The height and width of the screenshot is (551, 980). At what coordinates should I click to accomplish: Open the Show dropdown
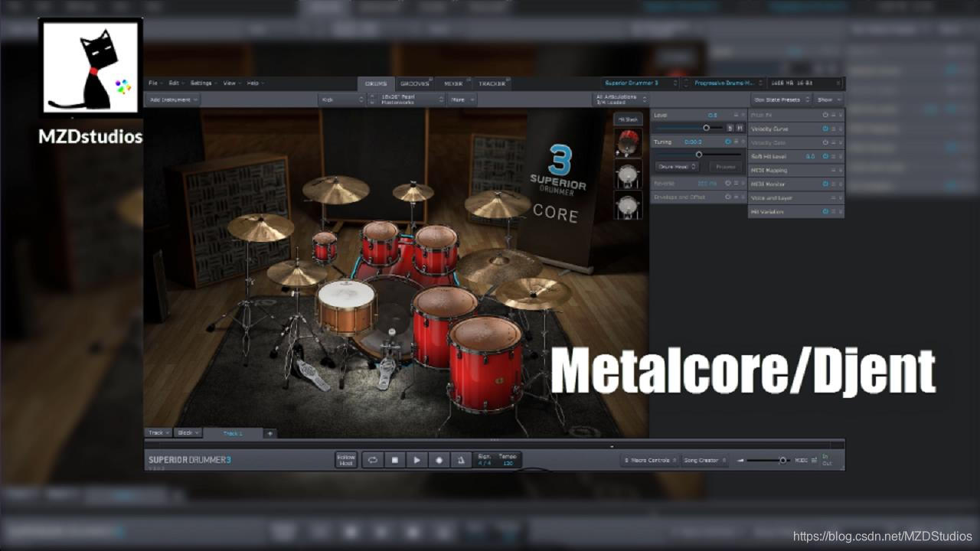tap(828, 99)
